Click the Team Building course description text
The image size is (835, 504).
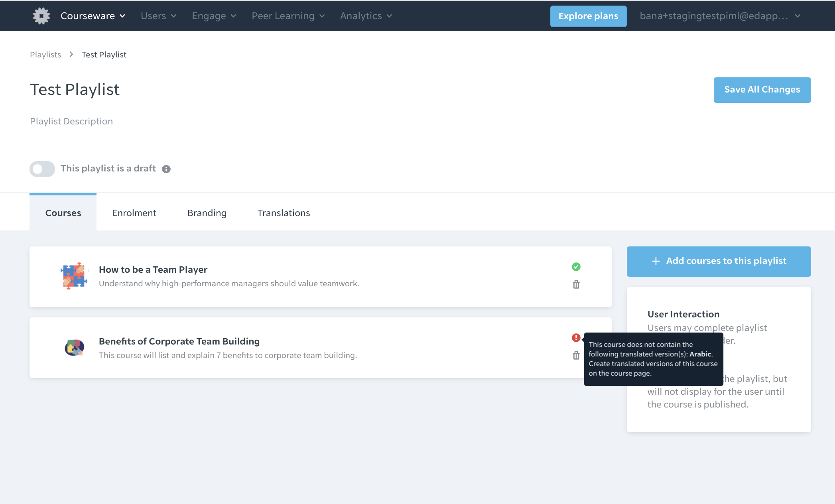pyautogui.click(x=228, y=355)
